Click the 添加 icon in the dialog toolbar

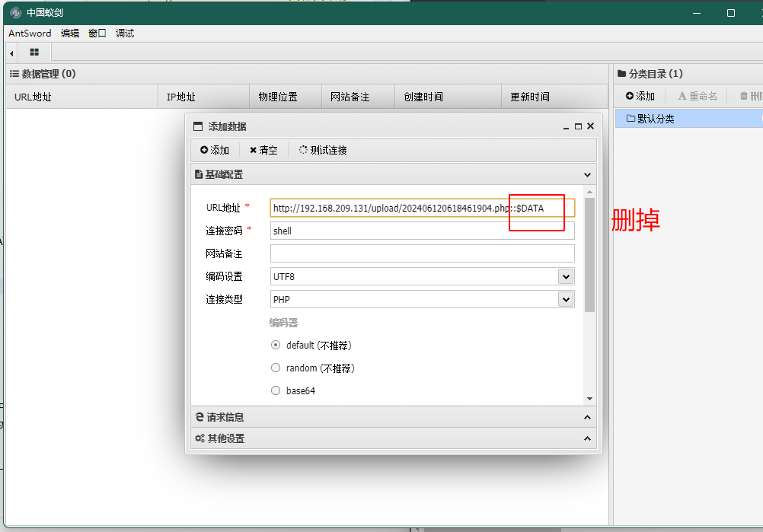[206, 150]
